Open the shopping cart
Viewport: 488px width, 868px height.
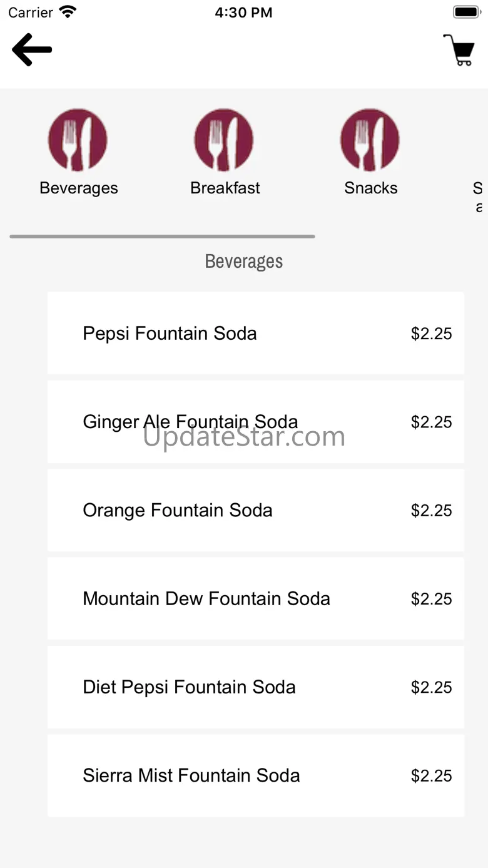pos(459,50)
